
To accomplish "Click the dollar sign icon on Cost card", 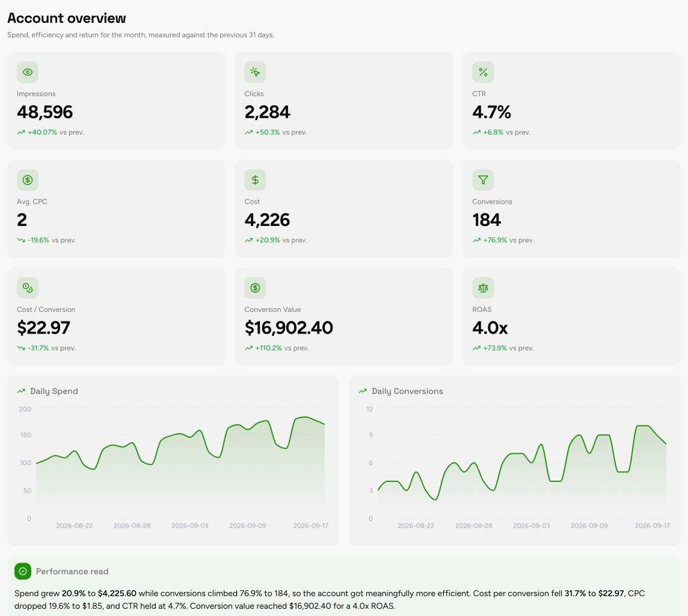I will (255, 180).
